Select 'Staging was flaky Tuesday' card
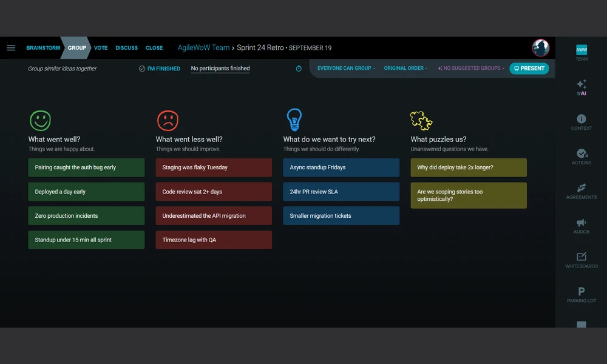607x364 pixels. point(214,167)
